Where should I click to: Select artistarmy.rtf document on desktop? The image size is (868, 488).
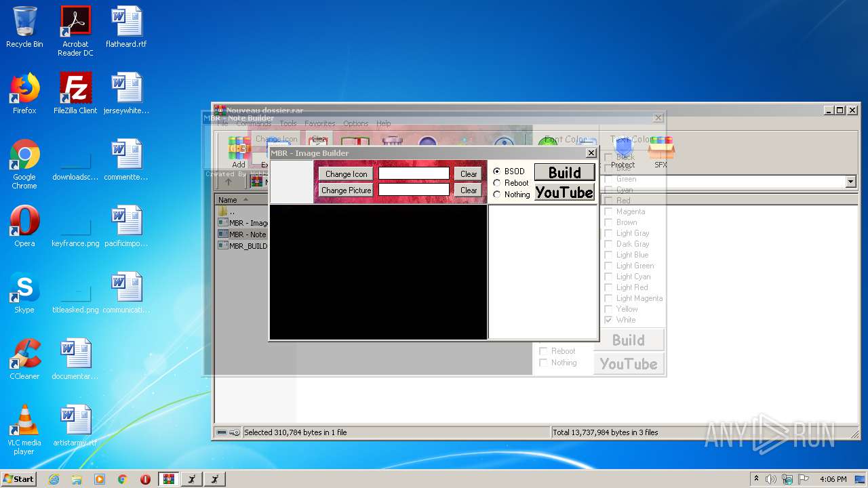pyautogui.click(x=75, y=426)
